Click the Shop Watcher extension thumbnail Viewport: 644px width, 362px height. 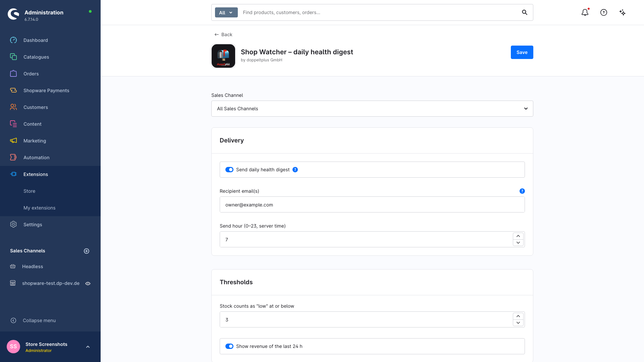pos(223,56)
